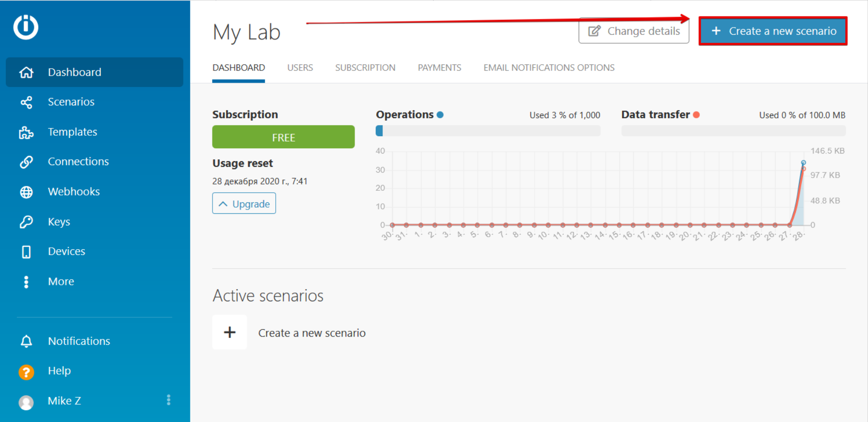Viewport: 868px width, 422px height.
Task: Click the blue Create a new scenario button
Action: (x=773, y=31)
